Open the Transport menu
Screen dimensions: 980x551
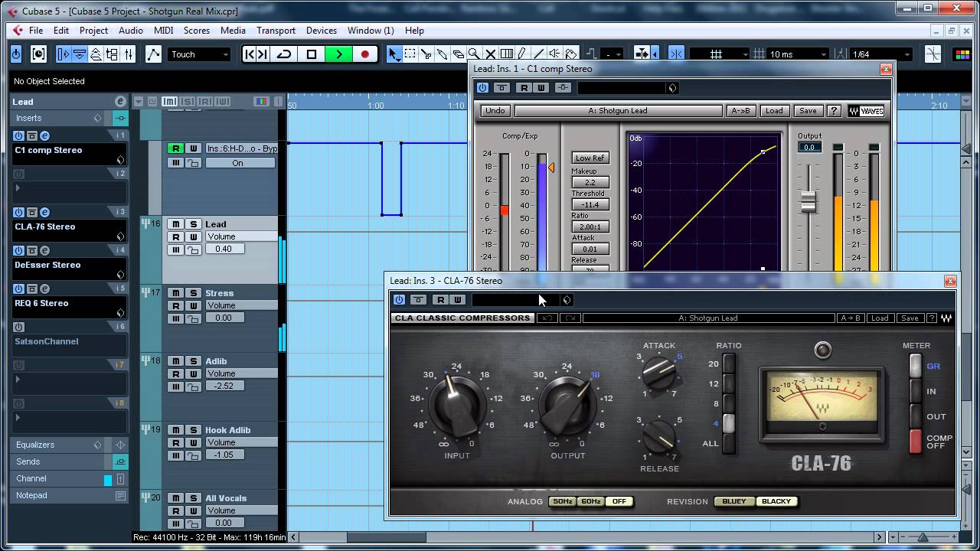pyautogui.click(x=276, y=31)
